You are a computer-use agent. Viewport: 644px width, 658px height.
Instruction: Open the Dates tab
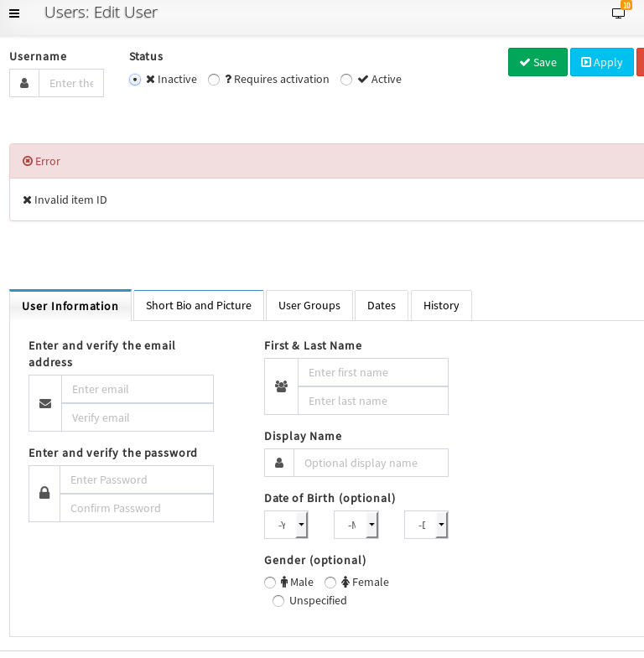[382, 305]
